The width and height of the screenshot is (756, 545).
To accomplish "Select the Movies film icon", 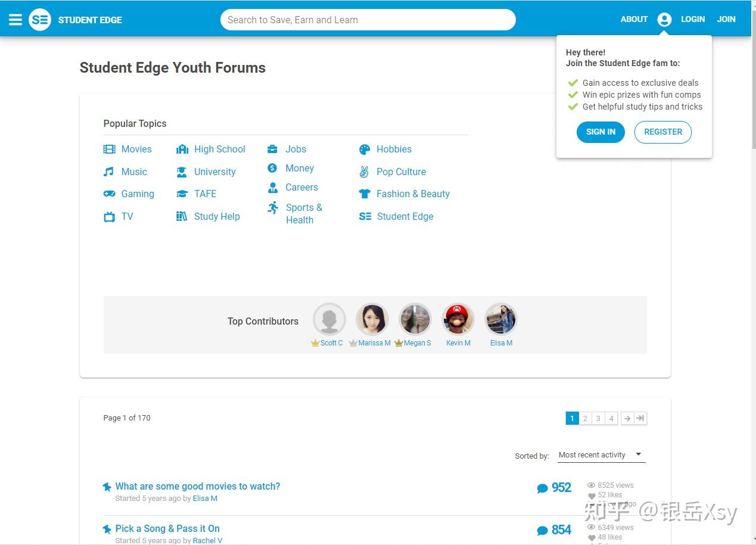I will point(109,150).
